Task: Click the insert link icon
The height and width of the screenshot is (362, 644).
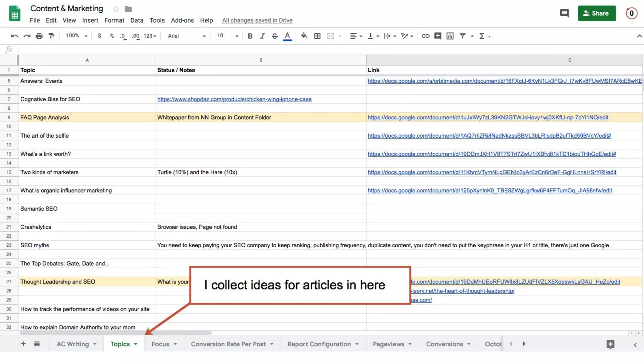Action: (425, 36)
